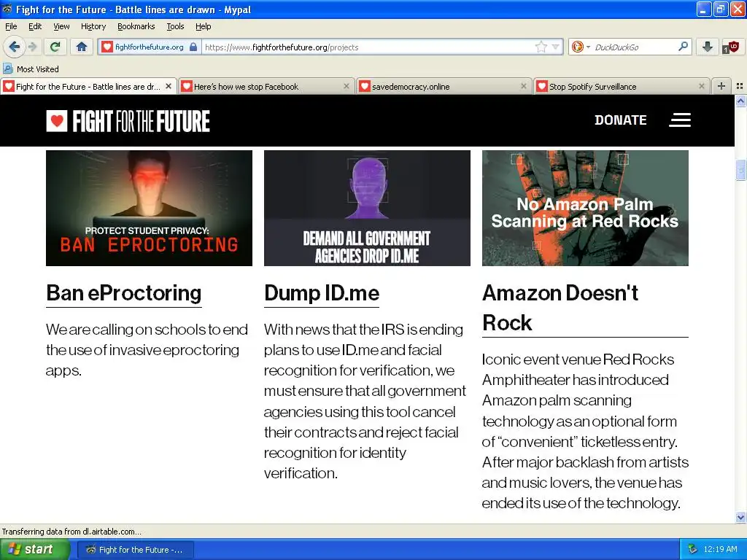Choose a search engine via the DuckDuckGo icon dropdown

click(x=581, y=47)
